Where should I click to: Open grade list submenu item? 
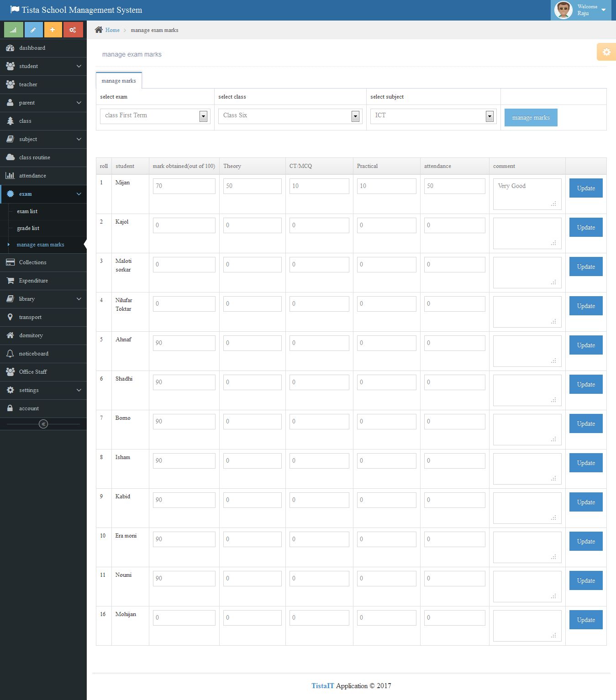[x=28, y=228]
